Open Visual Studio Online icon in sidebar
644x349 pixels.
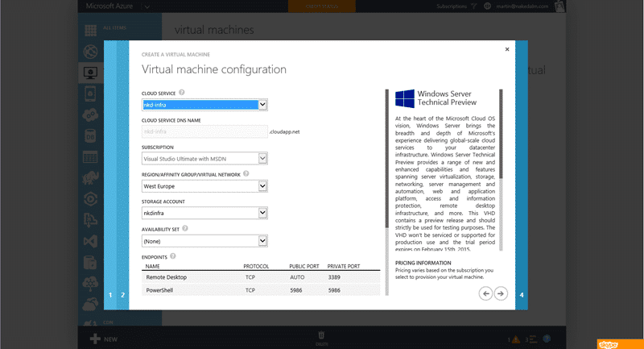pyautogui.click(x=90, y=241)
